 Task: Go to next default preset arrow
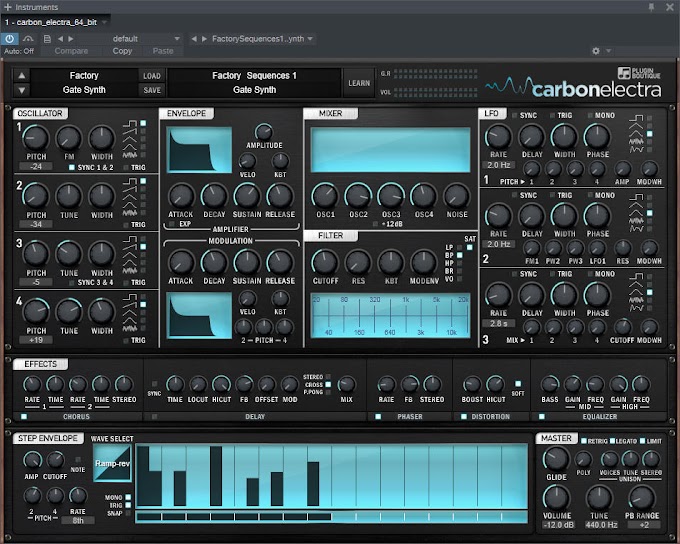click(71, 39)
